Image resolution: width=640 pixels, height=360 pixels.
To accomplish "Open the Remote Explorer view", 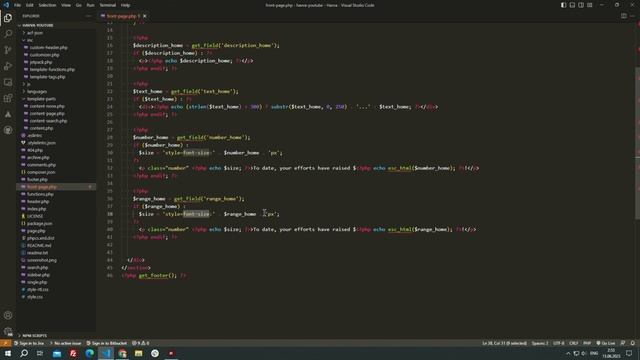I will pos(8,82).
